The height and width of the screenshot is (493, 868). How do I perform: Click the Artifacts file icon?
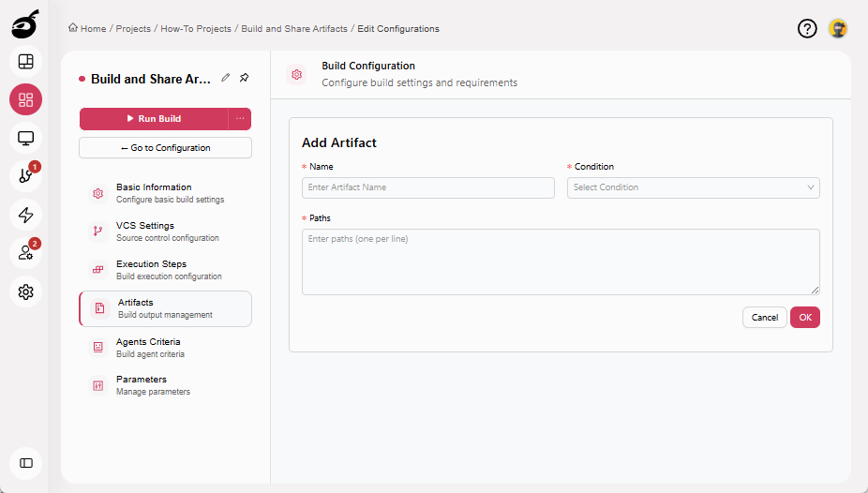99,308
